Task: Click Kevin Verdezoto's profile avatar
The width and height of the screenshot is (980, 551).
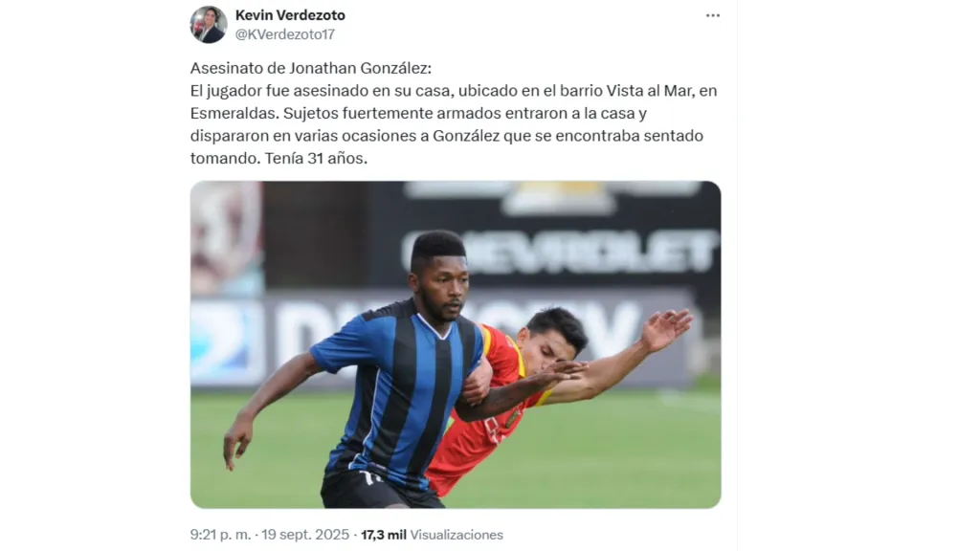Action: point(208,25)
